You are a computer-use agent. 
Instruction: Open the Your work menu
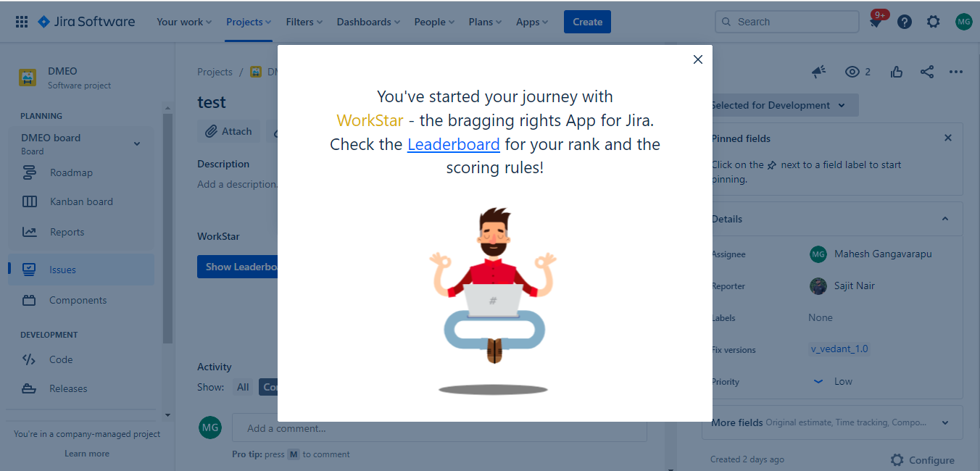coord(184,22)
